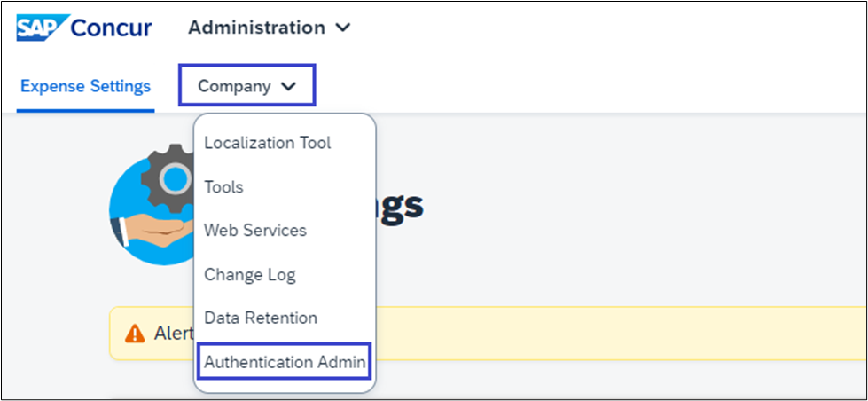Open Web Services from Company menu
The image size is (868, 401).
pyautogui.click(x=255, y=230)
